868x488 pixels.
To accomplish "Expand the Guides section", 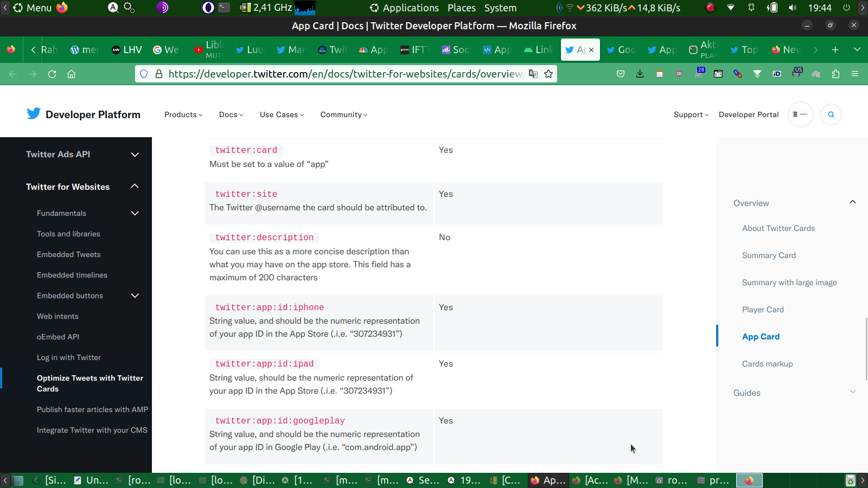I will pos(852,393).
